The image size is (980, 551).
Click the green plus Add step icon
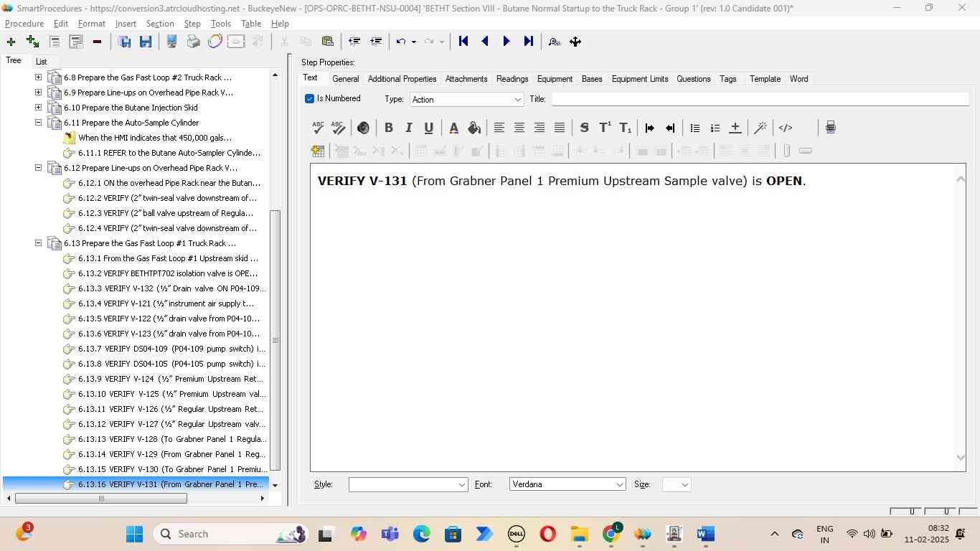tap(11, 42)
